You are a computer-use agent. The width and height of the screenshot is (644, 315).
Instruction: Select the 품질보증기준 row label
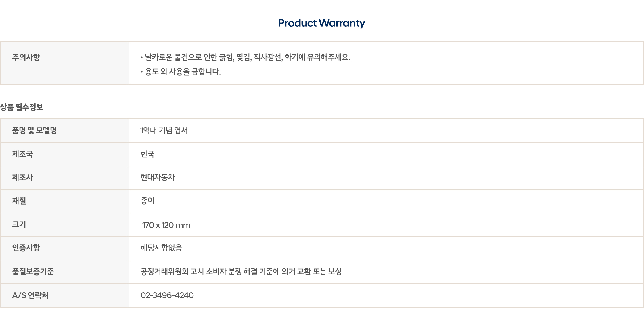tap(33, 272)
